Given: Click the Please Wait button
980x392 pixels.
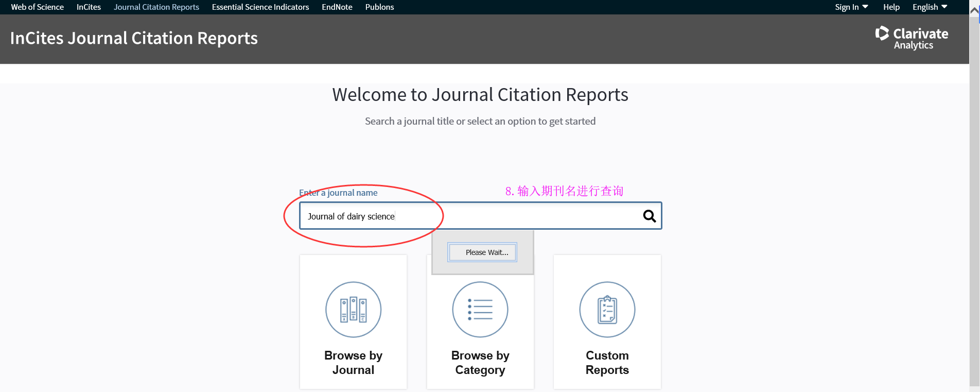Looking at the screenshot, I should [x=482, y=252].
